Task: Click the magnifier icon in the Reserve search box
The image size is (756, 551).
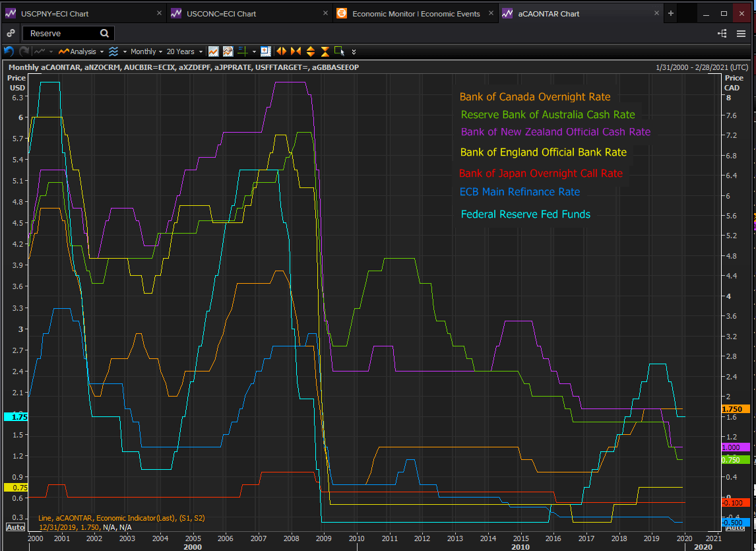Action: (x=105, y=34)
